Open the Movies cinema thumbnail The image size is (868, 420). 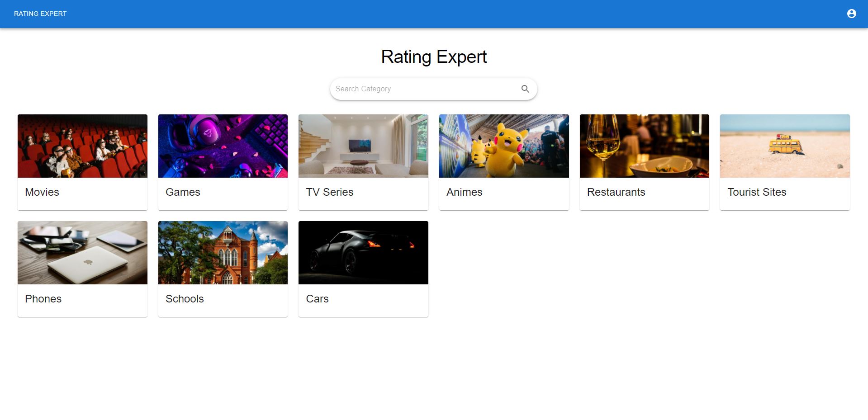[82, 146]
